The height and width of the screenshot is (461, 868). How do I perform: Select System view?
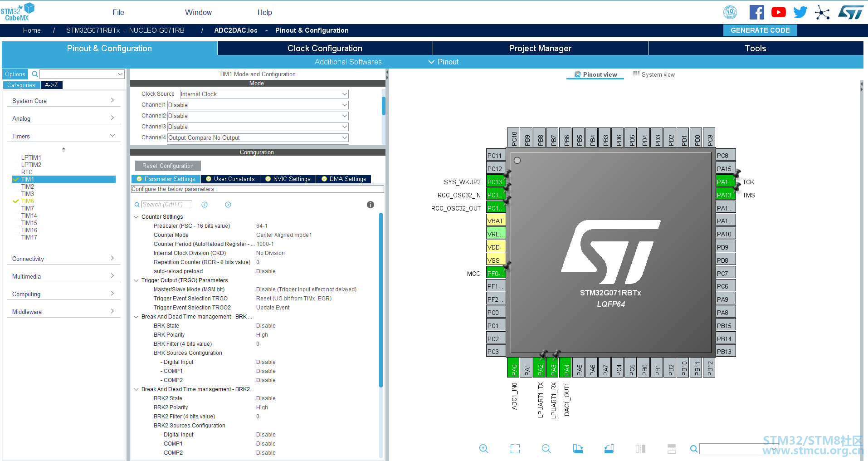[653, 75]
